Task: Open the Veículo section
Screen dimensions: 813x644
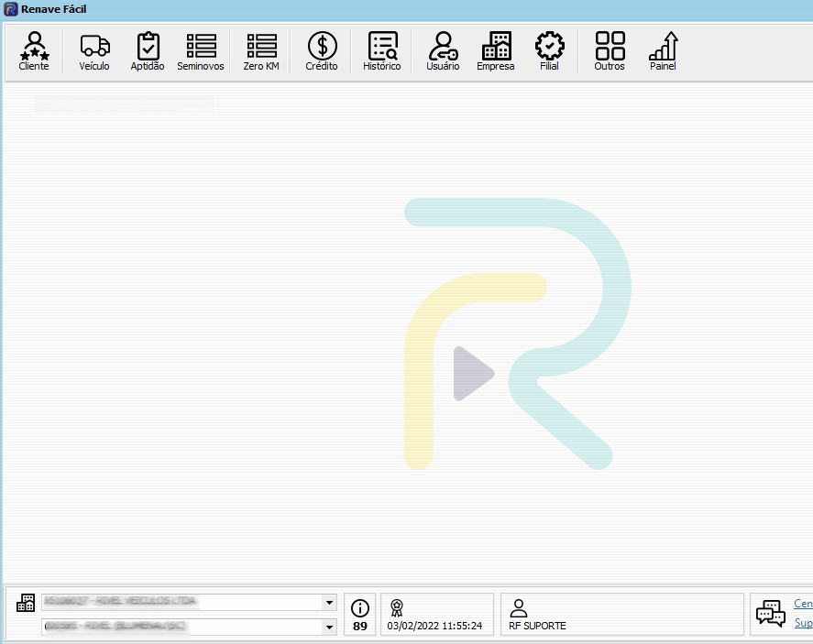Action: (x=94, y=50)
